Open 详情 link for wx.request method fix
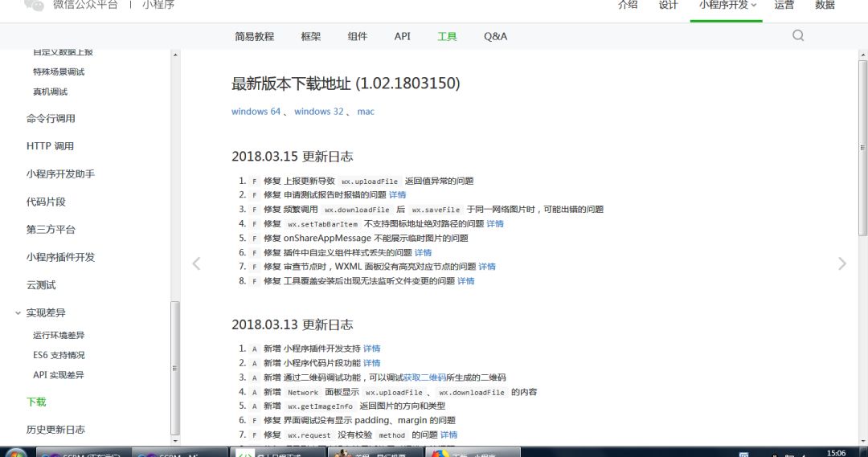This screenshot has height=457, width=868. click(x=449, y=435)
